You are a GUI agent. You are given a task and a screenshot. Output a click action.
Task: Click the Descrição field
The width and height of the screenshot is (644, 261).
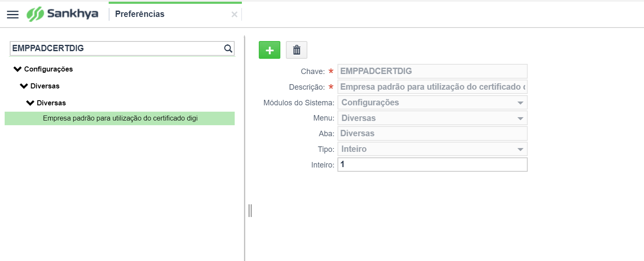click(x=433, y=87)
